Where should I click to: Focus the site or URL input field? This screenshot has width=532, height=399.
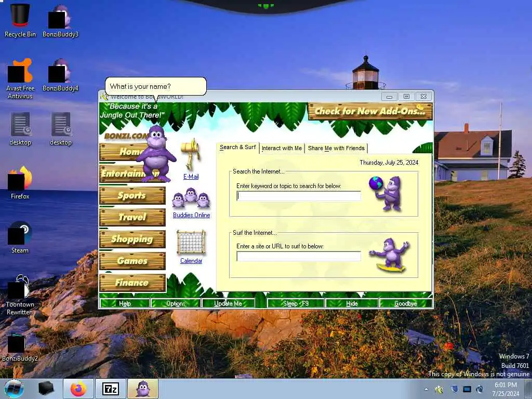tap(299, 256)
